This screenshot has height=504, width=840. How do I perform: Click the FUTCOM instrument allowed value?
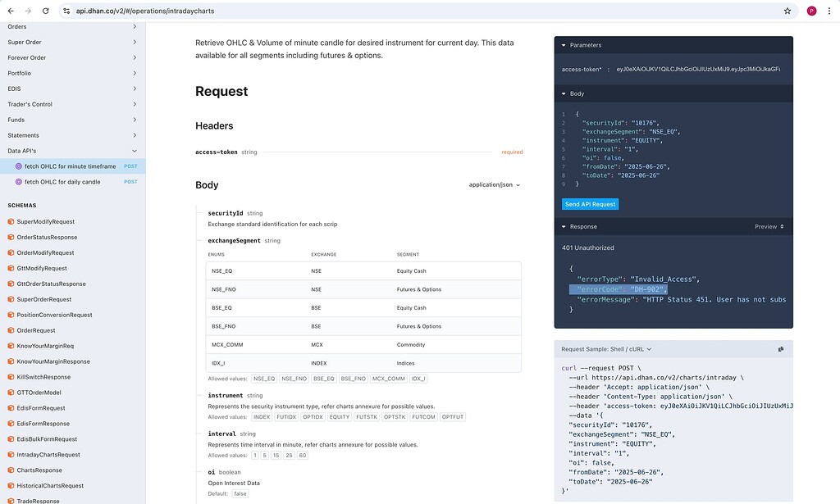(x=423, y=417)
